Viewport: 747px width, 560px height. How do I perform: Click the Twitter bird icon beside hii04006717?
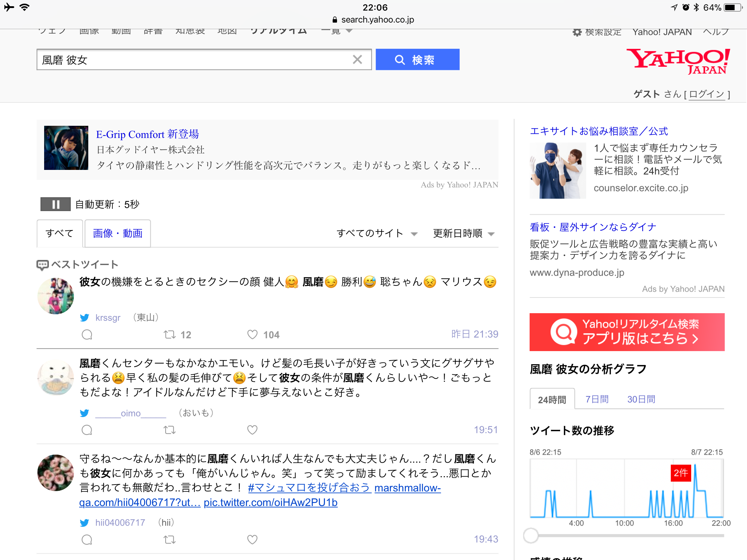point(85,523)
